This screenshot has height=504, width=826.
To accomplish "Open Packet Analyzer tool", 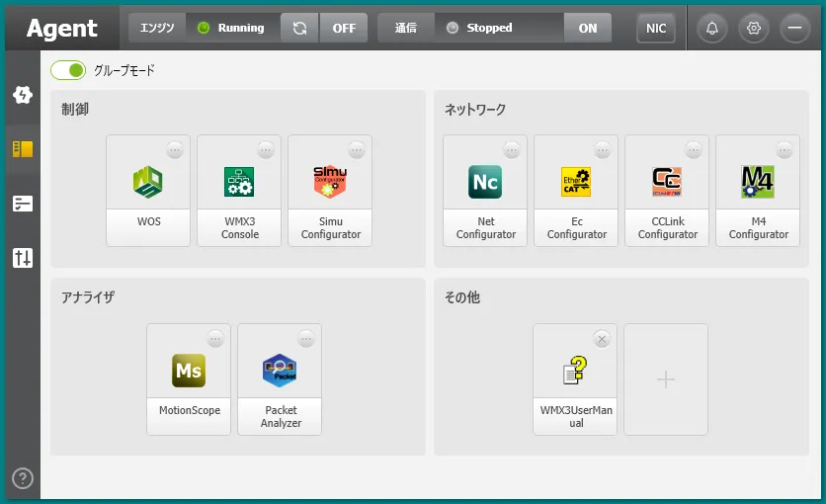I will click(x=280, y=372).
